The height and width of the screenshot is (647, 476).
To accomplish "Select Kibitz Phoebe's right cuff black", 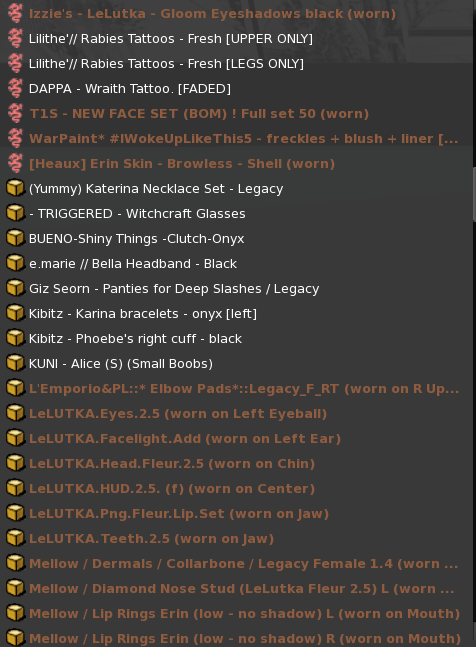I will (x=236, y=338).
